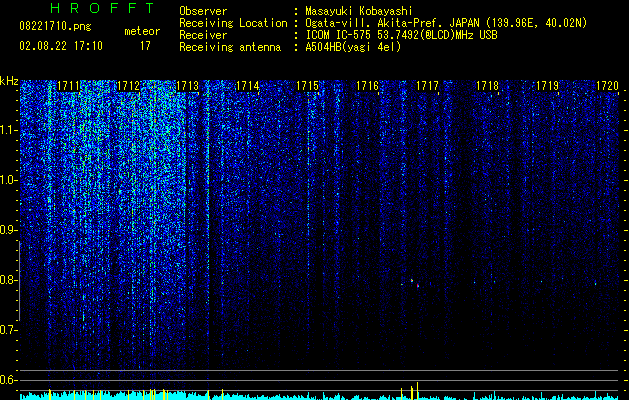Click the meteor count label
The width and height of the screenshot is (629, 400).
click(x=142, y=31)
